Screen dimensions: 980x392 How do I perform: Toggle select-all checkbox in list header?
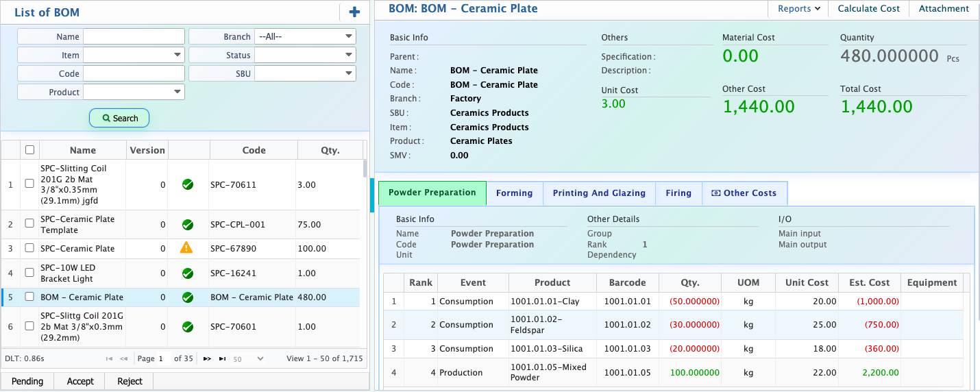[x=29, y=150]
